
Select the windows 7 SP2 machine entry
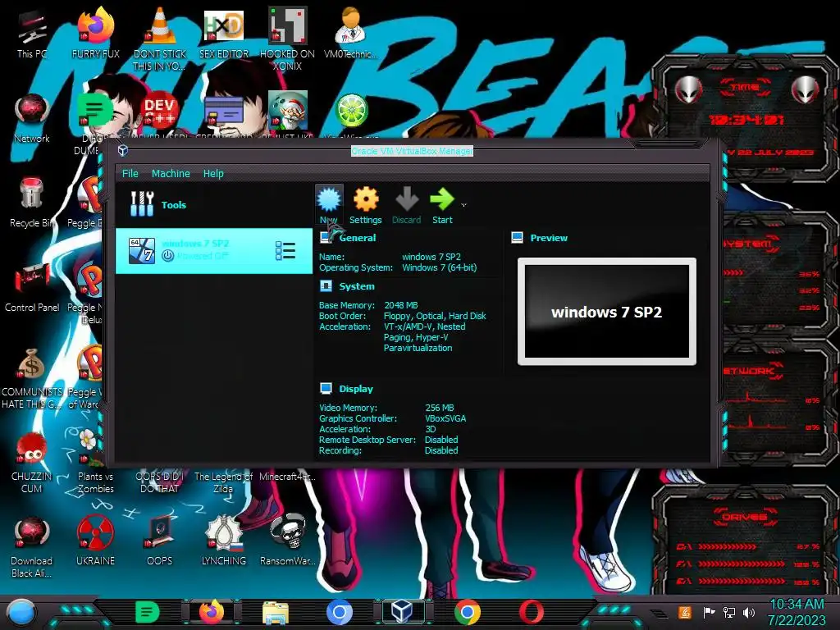pos(214,250)
